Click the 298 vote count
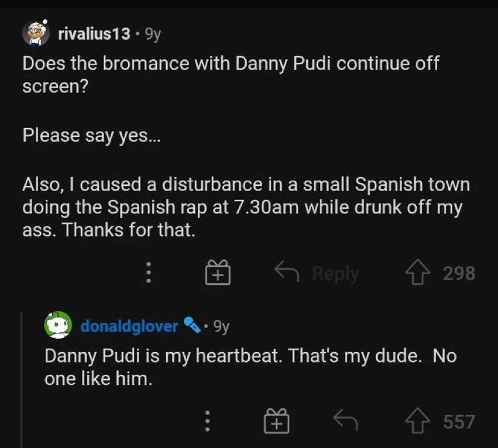Viewport: 498px width, 448px height. [x=459, y=273]
